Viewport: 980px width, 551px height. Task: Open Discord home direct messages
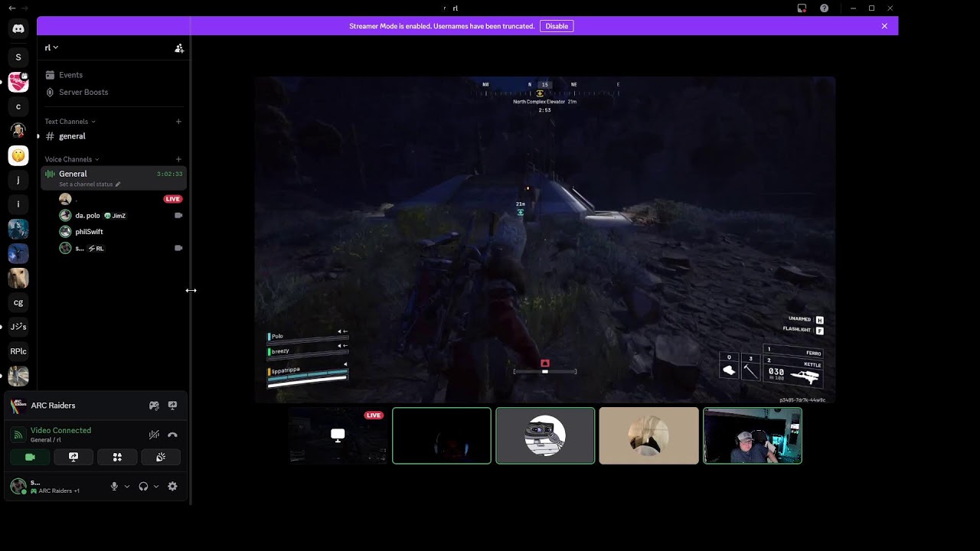coord(18,29)
